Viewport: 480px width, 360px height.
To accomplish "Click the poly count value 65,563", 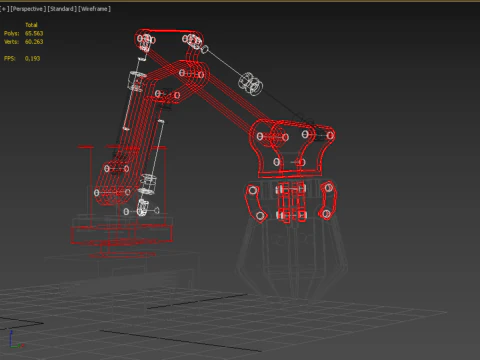I will [34, 33].
